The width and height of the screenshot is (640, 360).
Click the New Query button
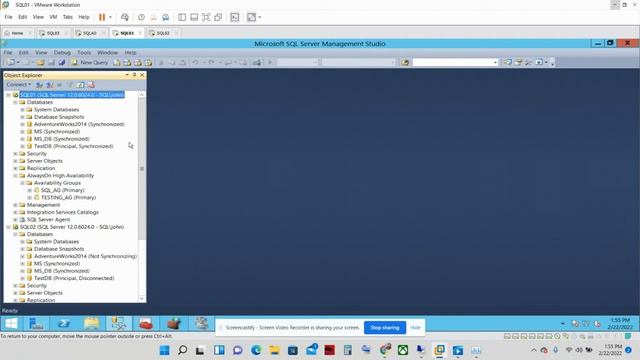pyautogui.click(x=90, y=62)
